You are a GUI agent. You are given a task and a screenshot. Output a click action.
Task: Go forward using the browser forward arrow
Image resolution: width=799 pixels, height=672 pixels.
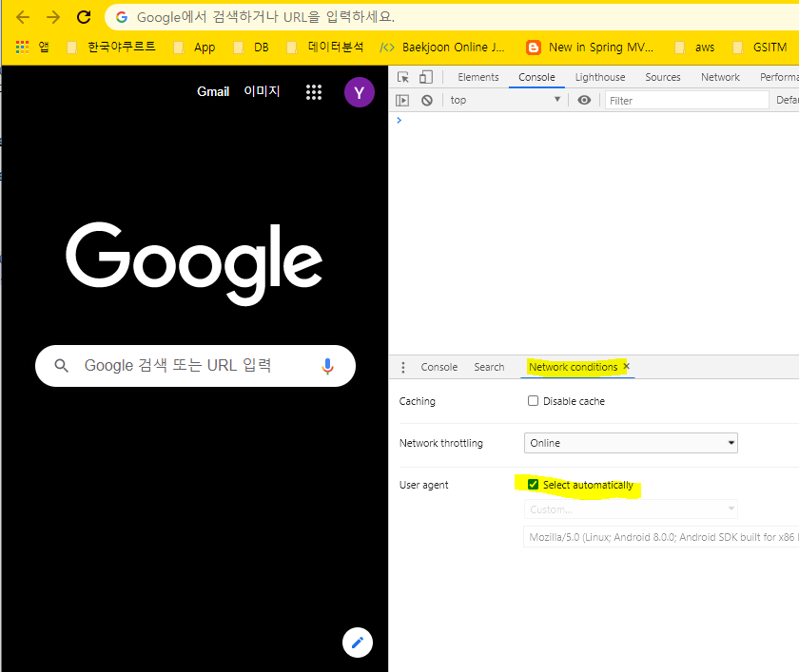coord(53,17)
